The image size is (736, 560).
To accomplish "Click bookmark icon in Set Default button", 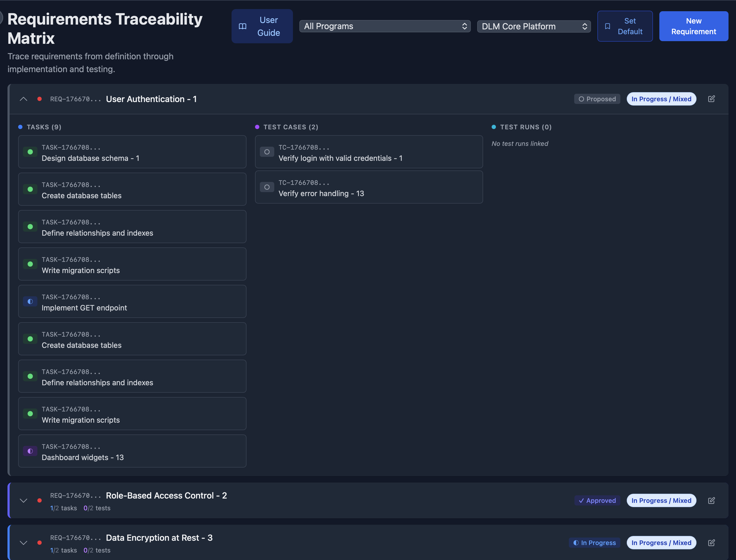I will pos(607,26).
